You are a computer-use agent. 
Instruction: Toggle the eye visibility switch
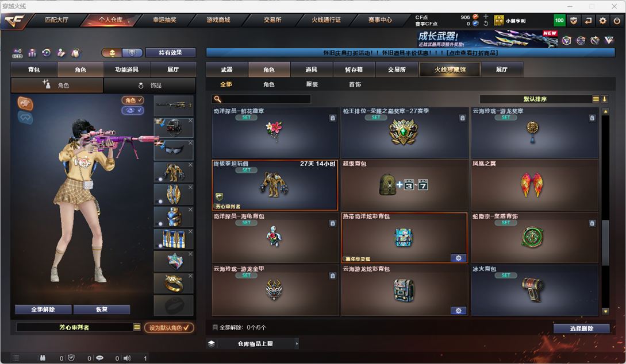pos(133,110)
